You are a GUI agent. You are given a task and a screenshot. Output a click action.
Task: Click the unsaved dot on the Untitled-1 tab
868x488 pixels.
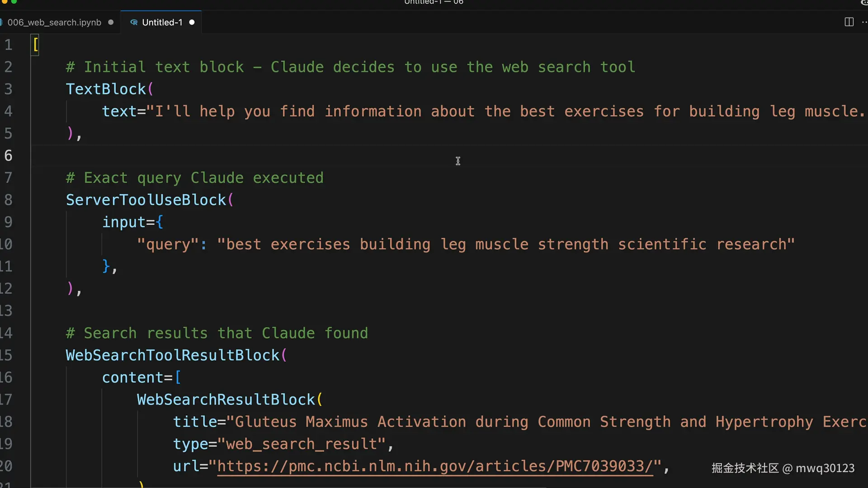coord(192,23)
